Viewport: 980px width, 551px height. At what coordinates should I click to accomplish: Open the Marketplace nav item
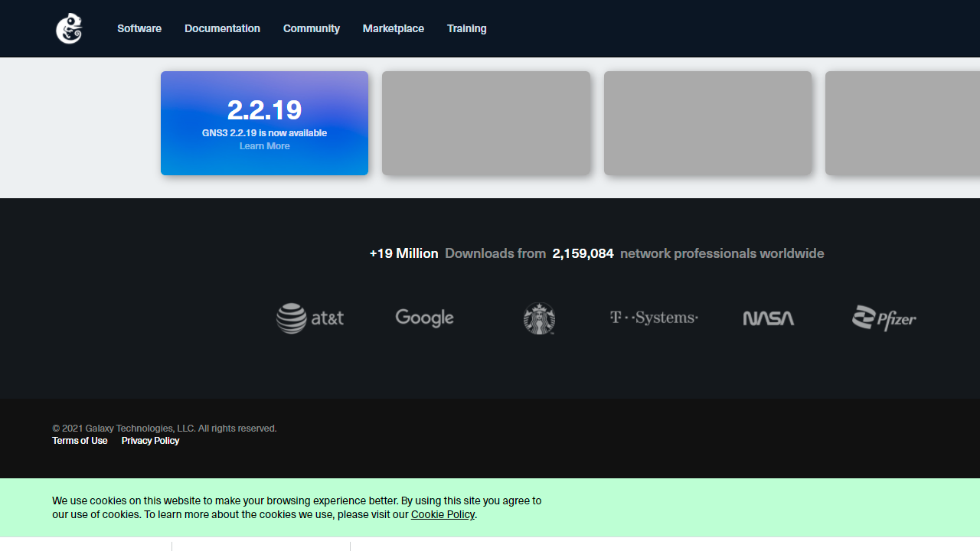(394, 28)
